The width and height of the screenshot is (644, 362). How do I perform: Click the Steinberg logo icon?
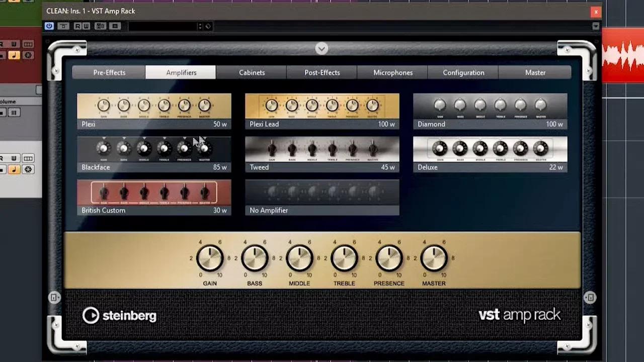(91, 315)
